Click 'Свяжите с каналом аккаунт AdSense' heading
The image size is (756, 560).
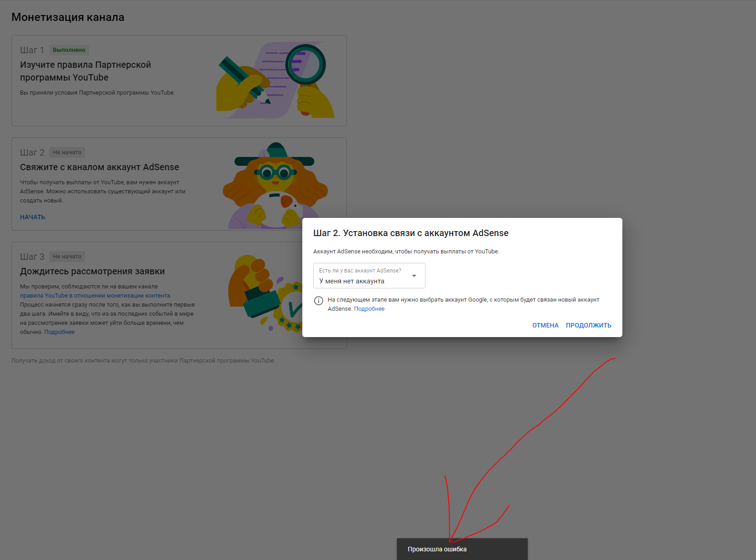pyautogui.click(x=100, y=167)
